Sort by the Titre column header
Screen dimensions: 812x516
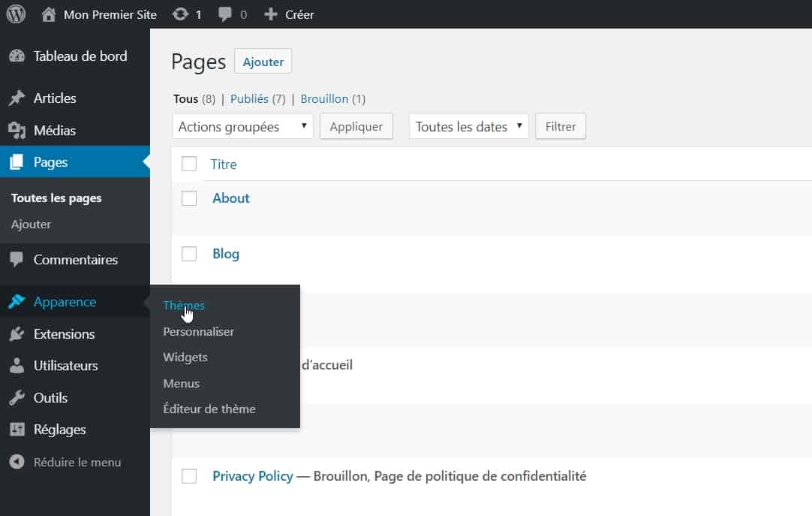tap(224, 164)
